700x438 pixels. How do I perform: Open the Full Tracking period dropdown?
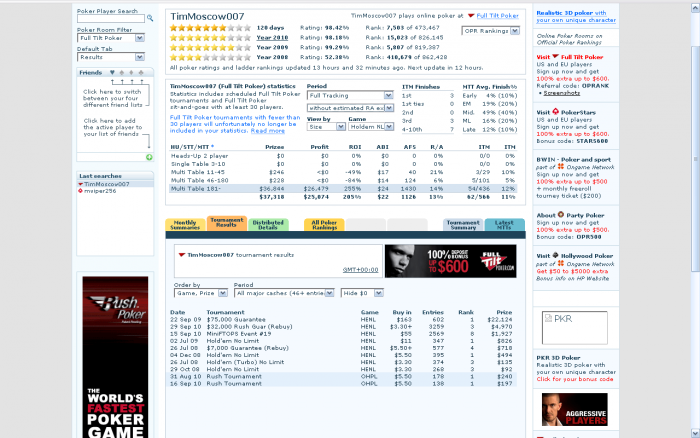click(350, 96)
